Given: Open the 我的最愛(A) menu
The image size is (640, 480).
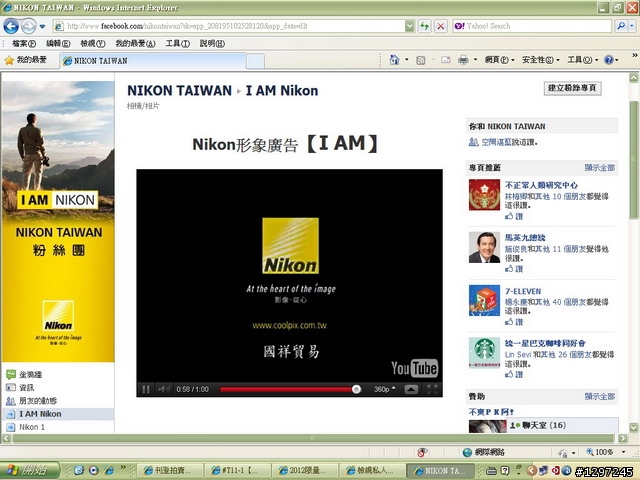Looking at the screenshot, I should pos(135,43).
